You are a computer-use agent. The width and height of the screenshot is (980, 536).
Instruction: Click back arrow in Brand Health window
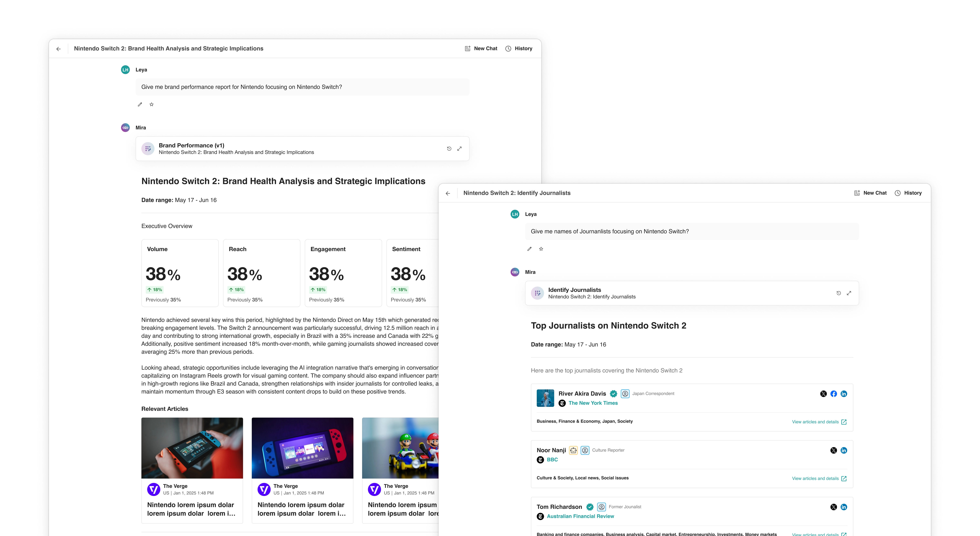(59, 49)
